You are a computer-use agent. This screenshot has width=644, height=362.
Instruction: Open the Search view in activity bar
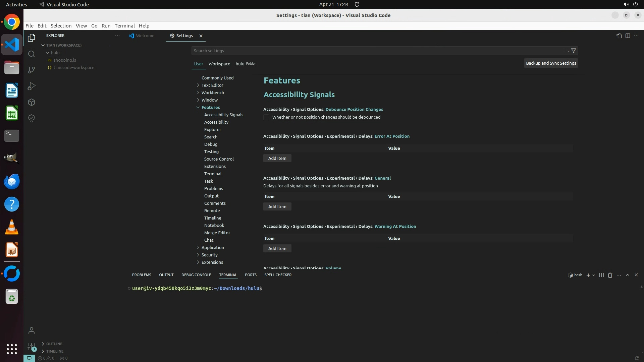click(x=32, y=54)
